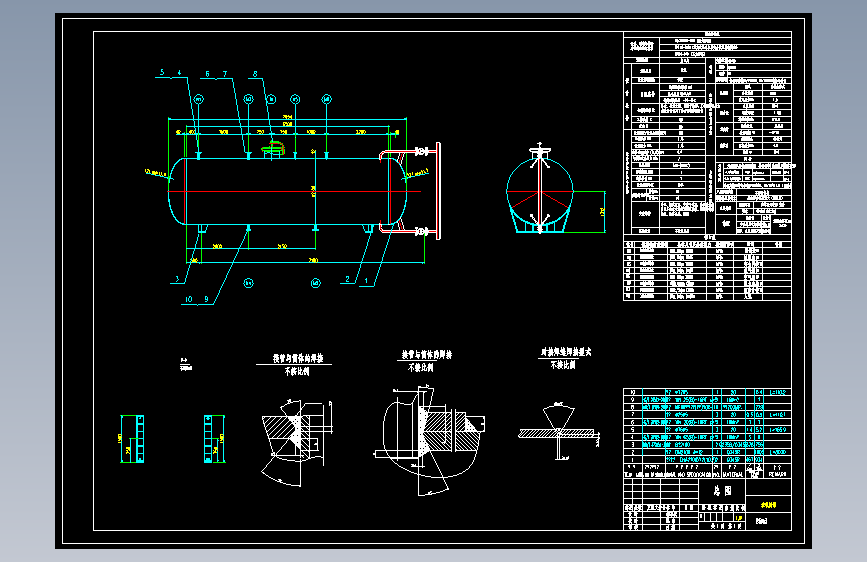Select the 总图 title in the title block
Image resolution: width=867 pixels, height=562 pixels.
[x=722, y=491]
